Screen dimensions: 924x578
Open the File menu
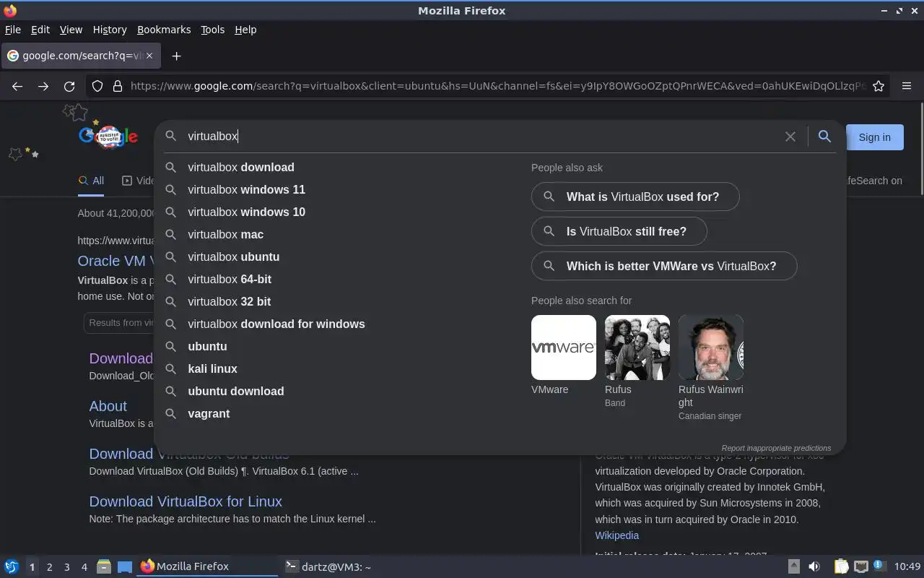(x=13, y=30)
